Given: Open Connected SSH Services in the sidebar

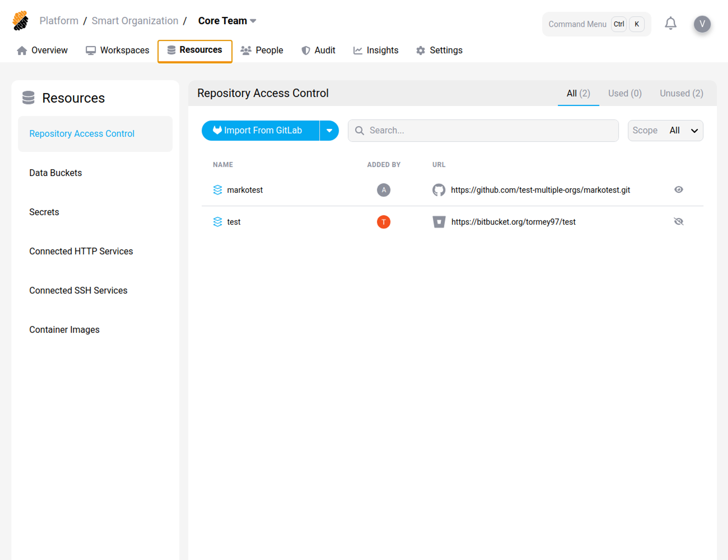Looking at the screenshot, I should 78,290.
